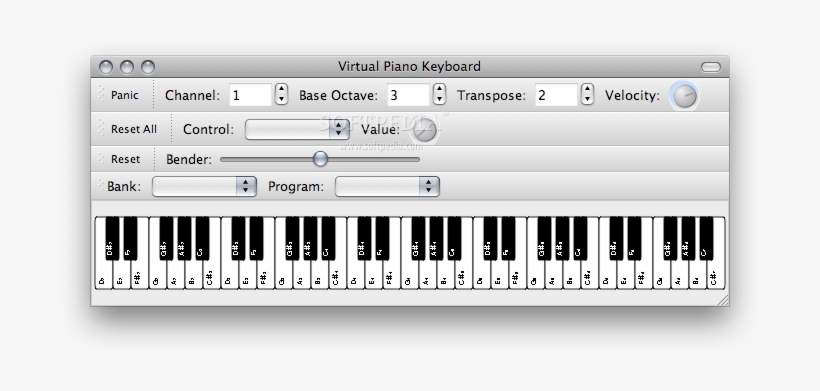
Task: Click the Velocity dial knob
Action: (x=684, y=96)
